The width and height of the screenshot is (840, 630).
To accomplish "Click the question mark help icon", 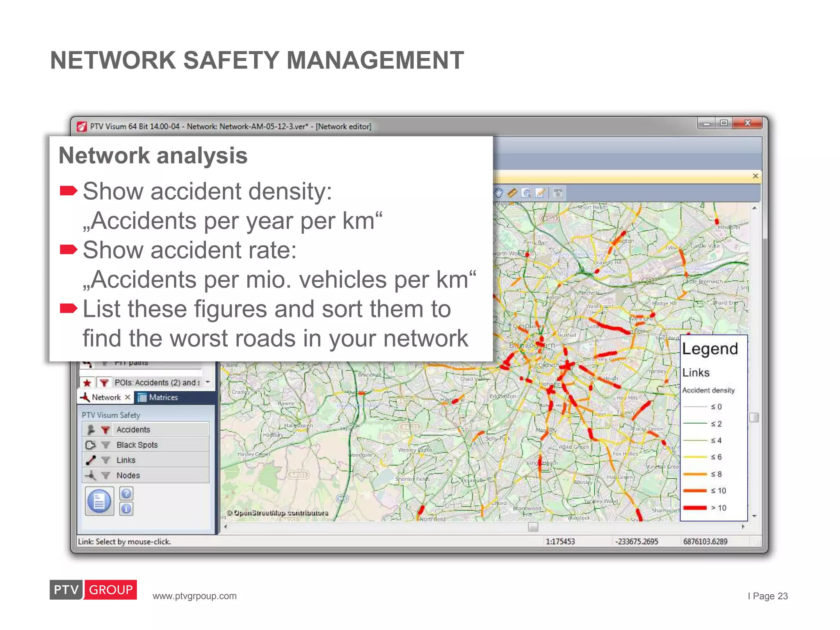I will [126, 493].
